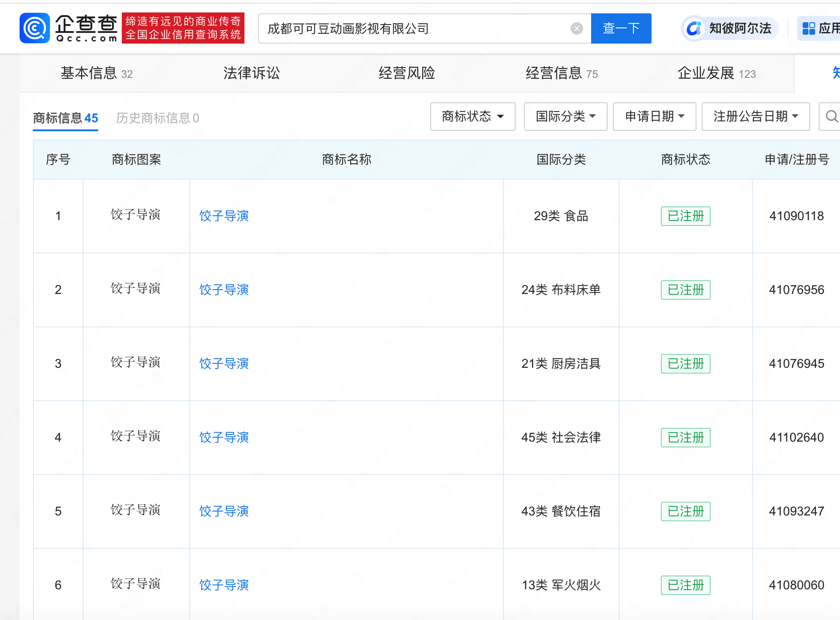
Task: Click trademark image in row 6
Action: [136, 584]
